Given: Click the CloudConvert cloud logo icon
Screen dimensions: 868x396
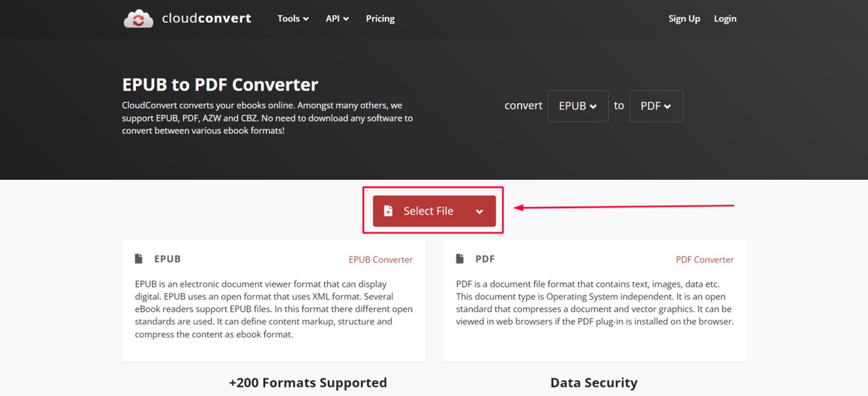Looking at the screenshot, I should point(138,18).
